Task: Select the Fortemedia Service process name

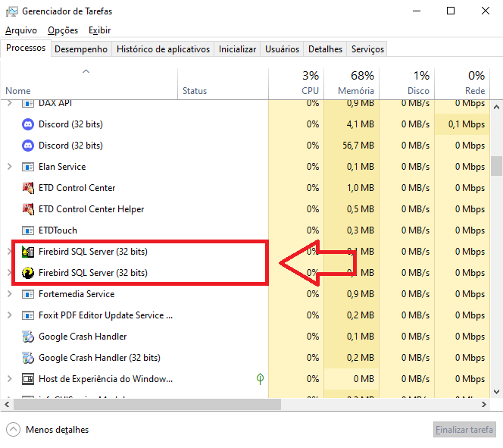Action: pyautogui.click(x=77, y=294)
